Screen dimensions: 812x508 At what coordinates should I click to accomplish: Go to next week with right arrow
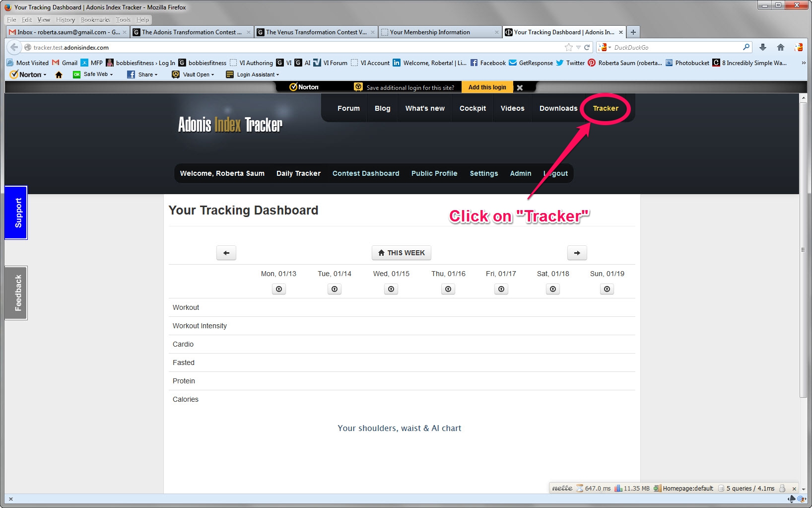(577, 253)
